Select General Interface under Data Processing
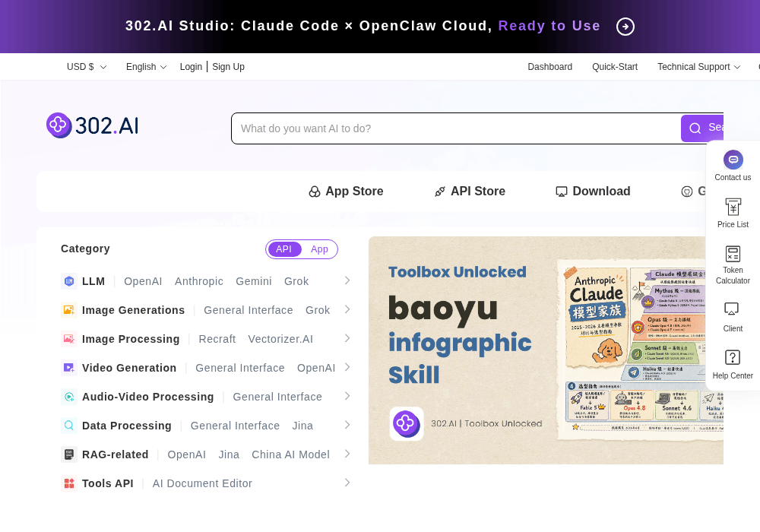The height and width of the screenshot is (532, 760). pos(235,426)
